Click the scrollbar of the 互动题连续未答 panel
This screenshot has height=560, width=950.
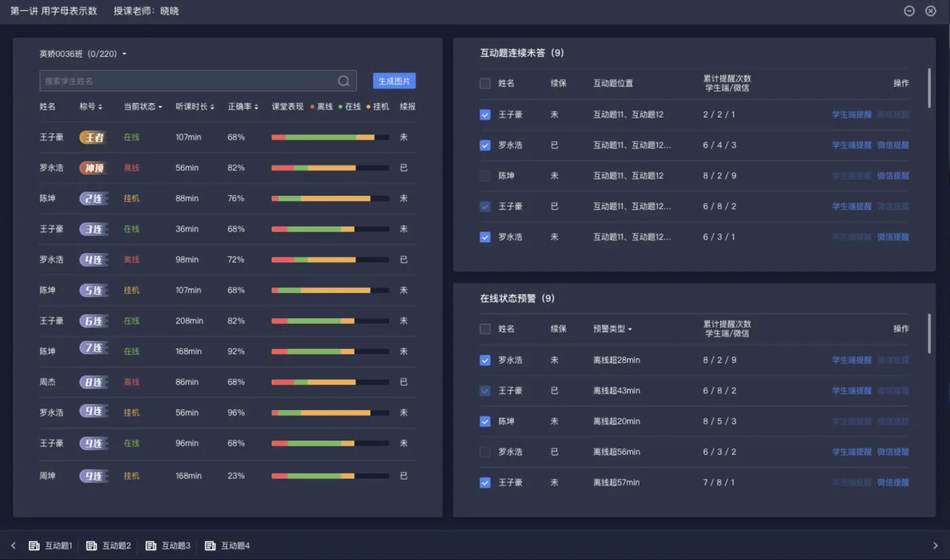tap(930, 87)
